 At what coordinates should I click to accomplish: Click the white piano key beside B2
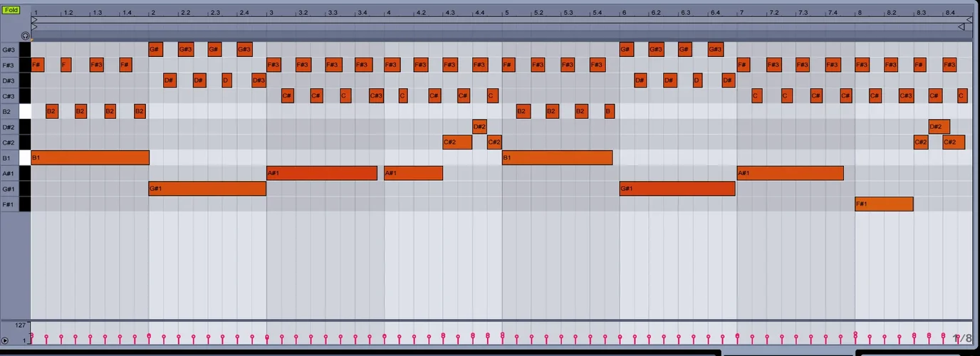[25, 111]
